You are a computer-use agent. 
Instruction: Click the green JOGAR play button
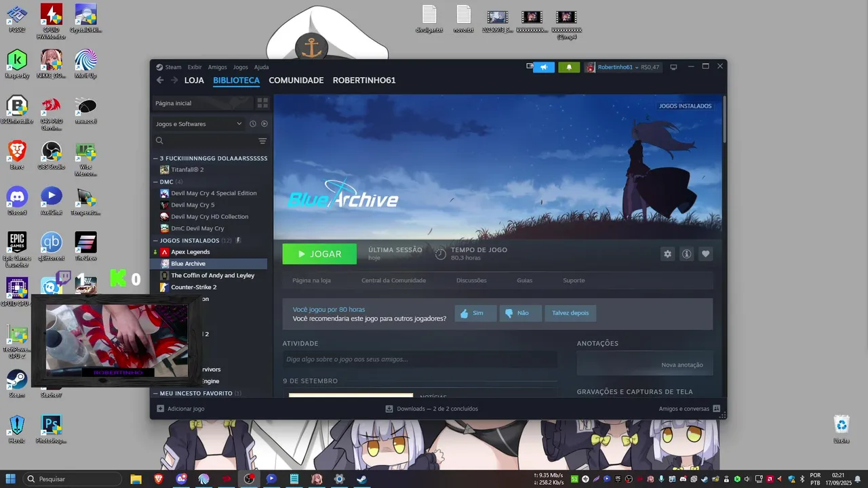[x=319, y=254]
